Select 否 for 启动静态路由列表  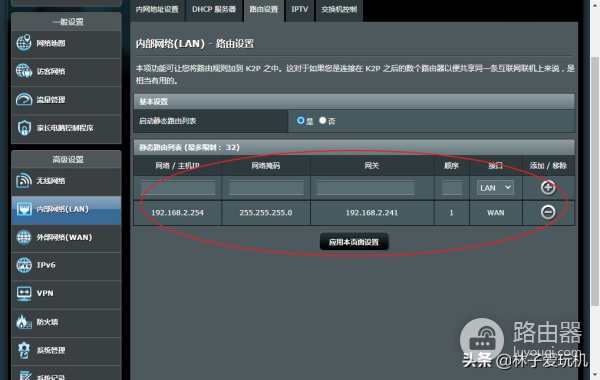(x=323, y=121)
